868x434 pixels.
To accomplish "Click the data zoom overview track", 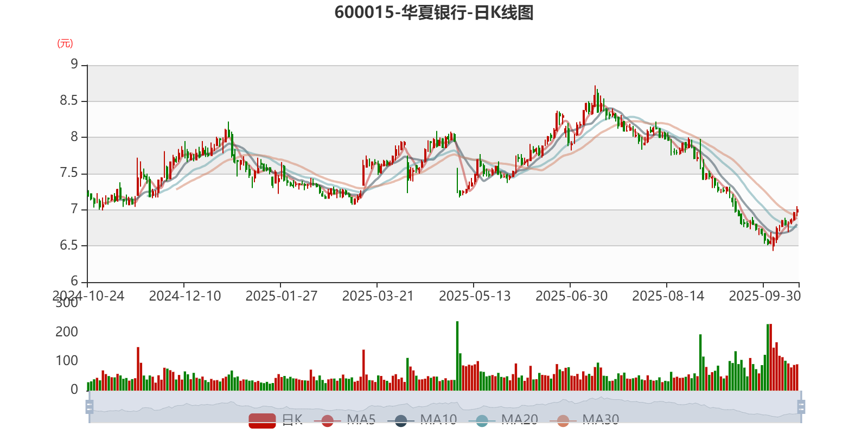I will tap(445, 406).
